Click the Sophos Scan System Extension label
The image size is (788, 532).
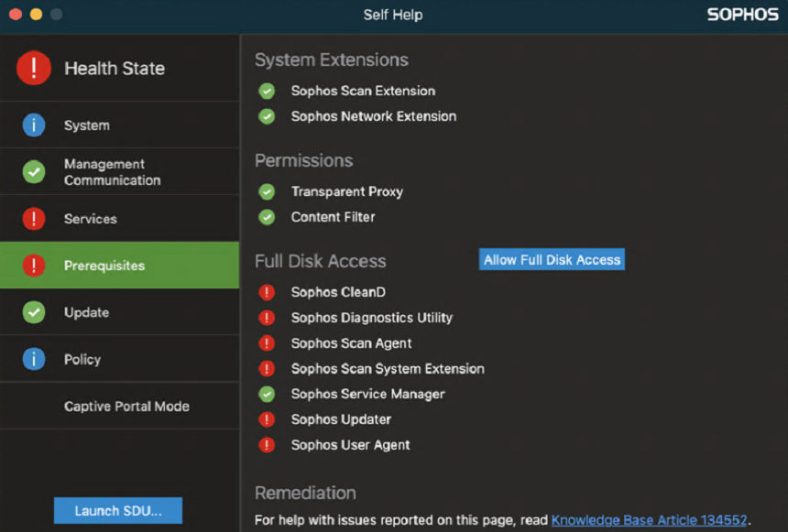coord(388,369)
